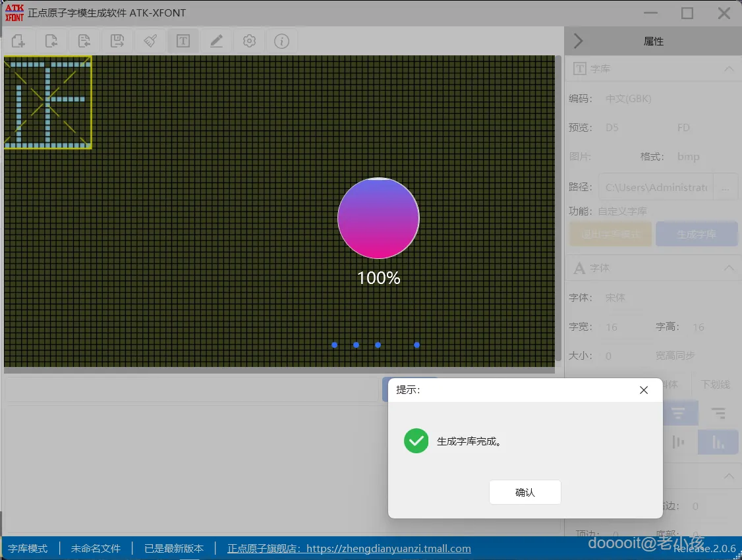This screenshot has width=742, height=560.
Task: Click the 预览 FD value
Action: (x=683, y=128)
